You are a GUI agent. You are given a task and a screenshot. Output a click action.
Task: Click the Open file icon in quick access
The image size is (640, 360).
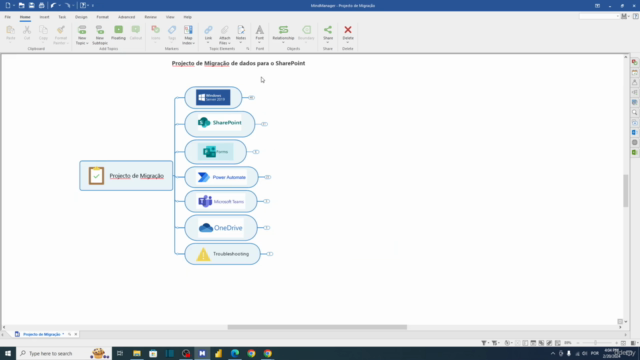(x=21, y=6)
